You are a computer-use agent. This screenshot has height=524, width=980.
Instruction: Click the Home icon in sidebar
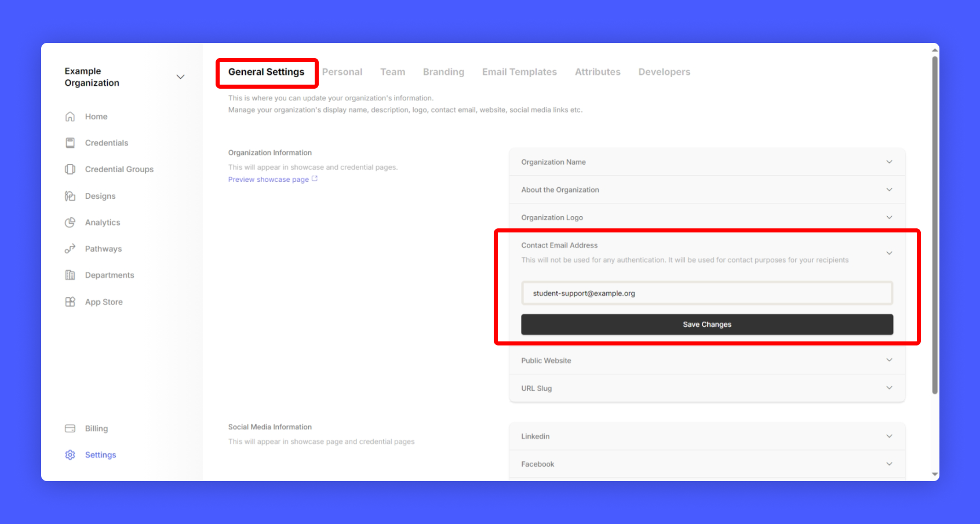point(70,117)
